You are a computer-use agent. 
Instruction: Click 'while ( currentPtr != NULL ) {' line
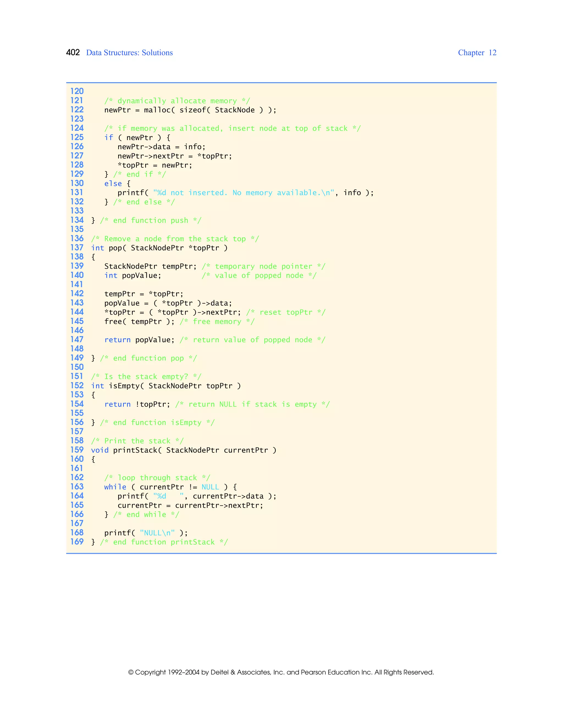[170, 487]
